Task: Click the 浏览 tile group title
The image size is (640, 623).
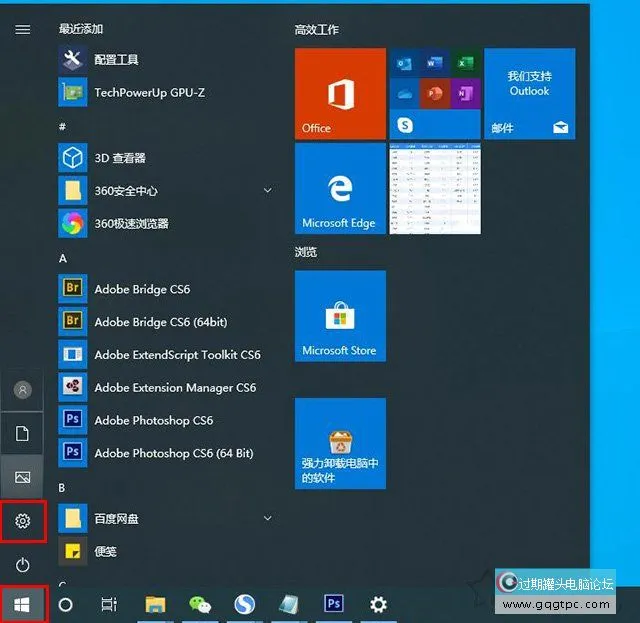Action: (306, 252)
